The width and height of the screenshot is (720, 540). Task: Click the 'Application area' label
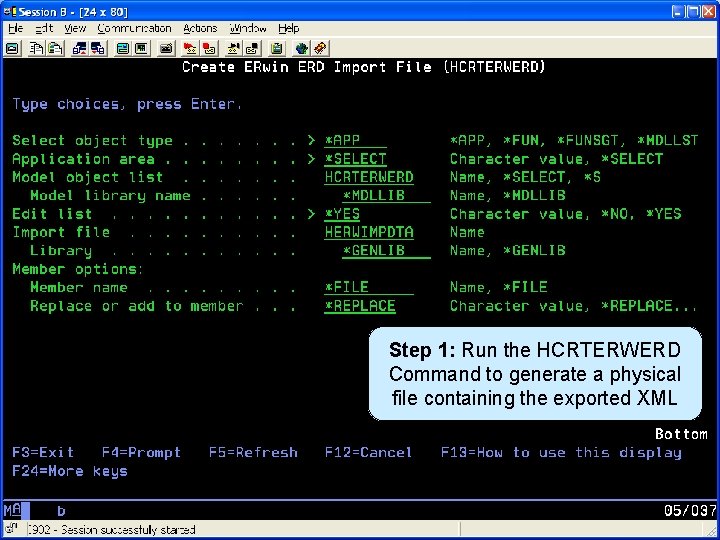click(x=83, y=159)
